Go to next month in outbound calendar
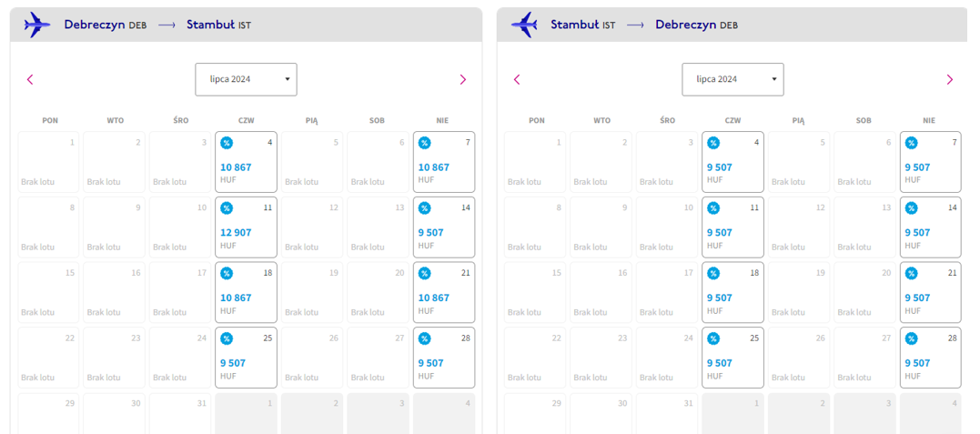This screenshot has height=434, width=980. (462, 79)
